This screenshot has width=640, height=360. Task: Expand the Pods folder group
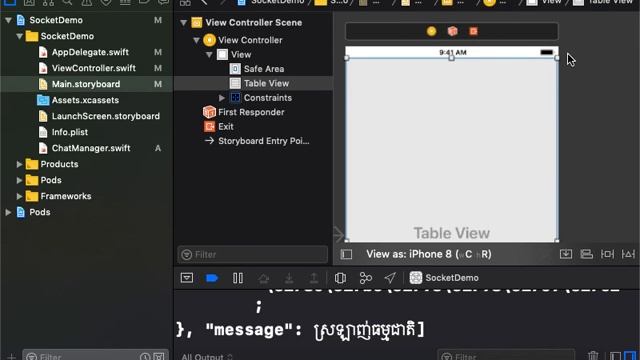(19, 180)
